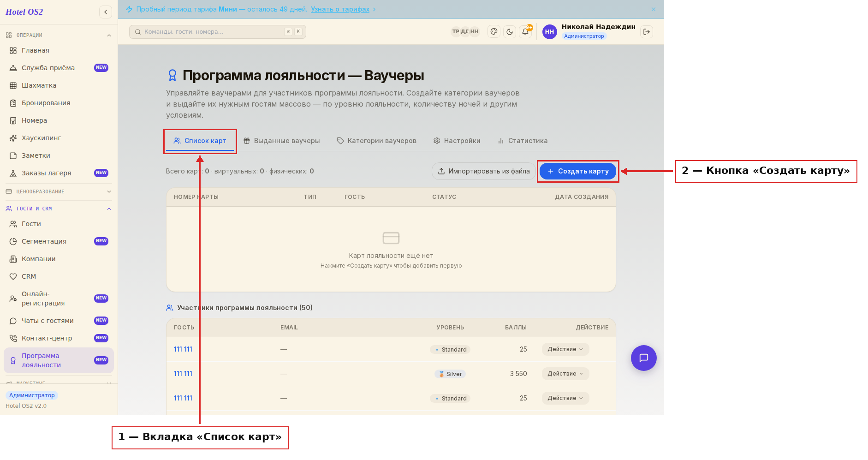
Task: Focus the command search field
Action: click(218, 32)
